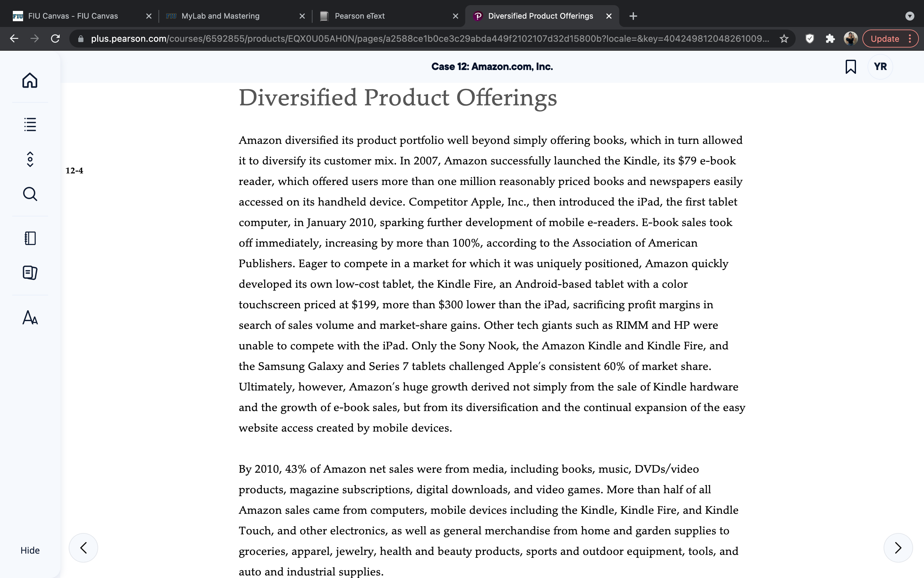The image size is (924, 578).
Task: View site security lock info
Action: coord(81,39)
